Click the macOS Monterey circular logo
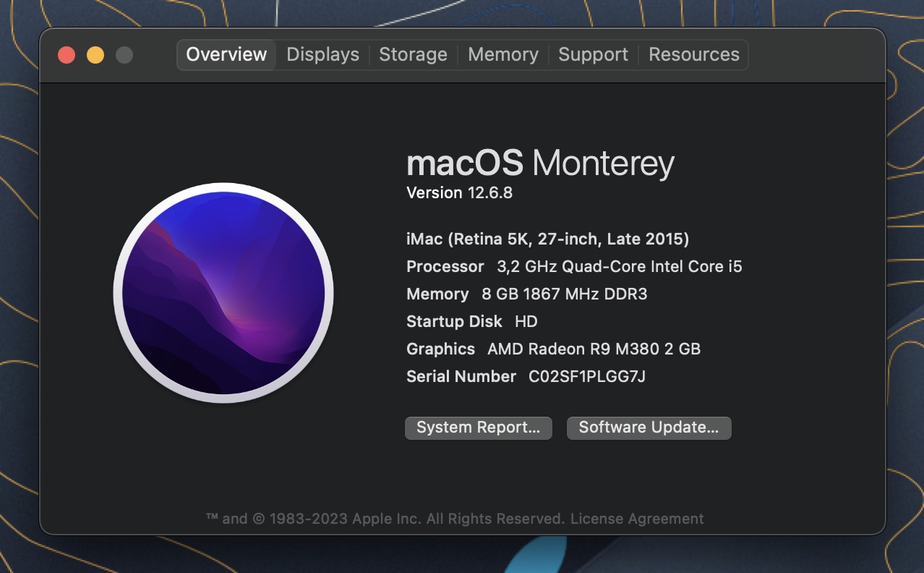This screenshot has width=924, height=573. [223, 293]
